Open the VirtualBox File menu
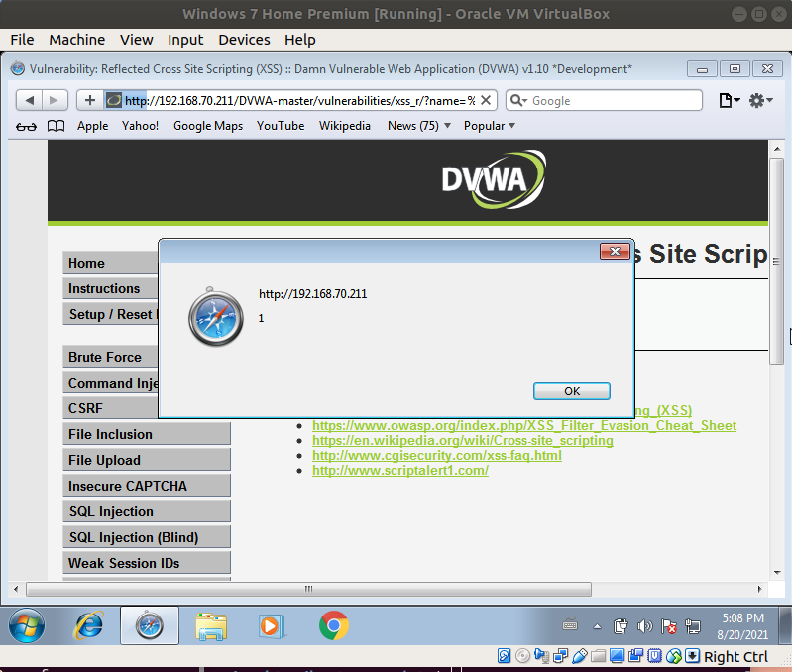The height and width of the screenshot is (672, 792). click(x=22, y=40)
